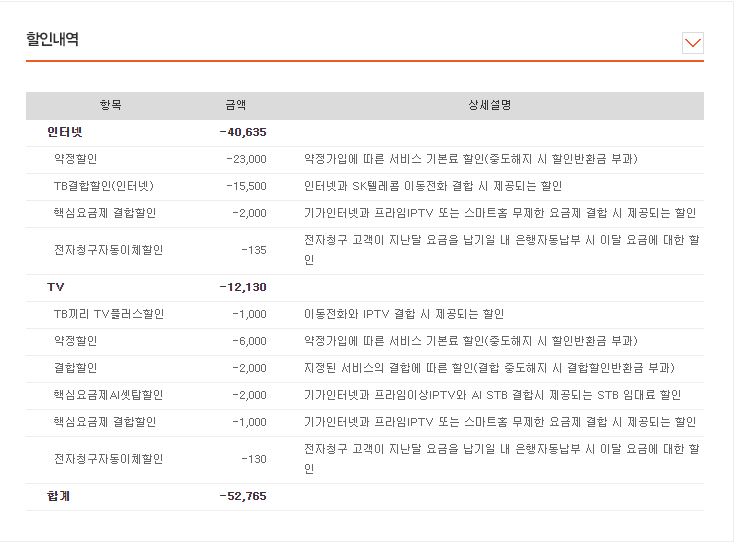741x553 pixels.
Task: Click the -15,500 discount amount
Action: tap(246, 186)
